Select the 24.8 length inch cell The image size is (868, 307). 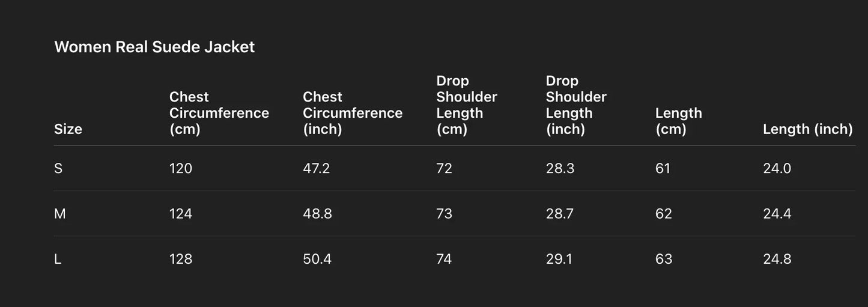click(777, 259)
